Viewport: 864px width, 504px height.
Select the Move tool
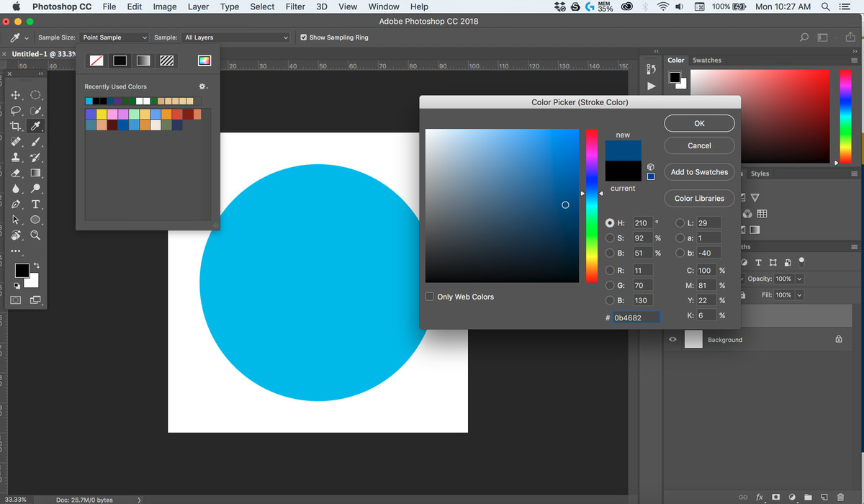click(x=16, y=95)
